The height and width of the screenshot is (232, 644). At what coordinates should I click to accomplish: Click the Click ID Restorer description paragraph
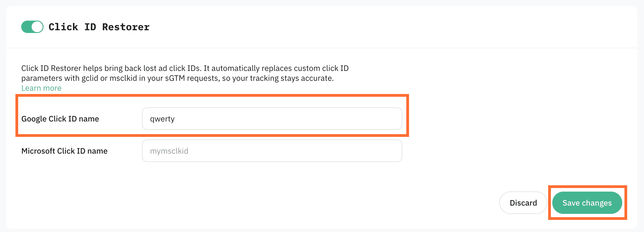[x=185, y=73]
